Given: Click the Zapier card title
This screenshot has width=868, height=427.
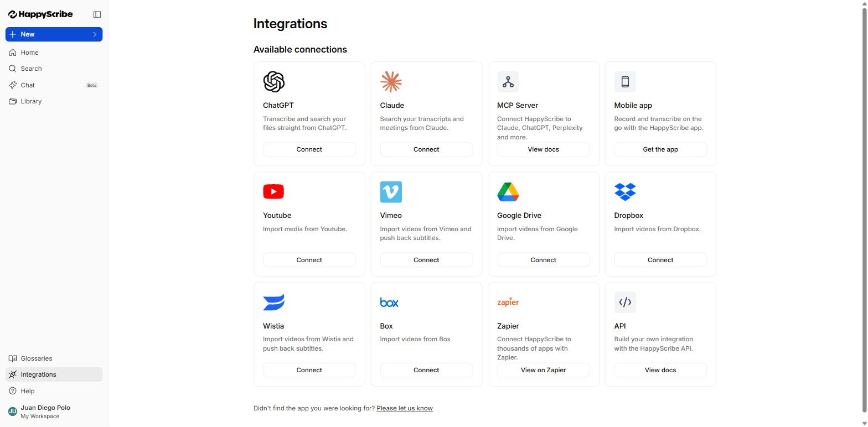Looking at the screenshot, I should coord(508,326).
